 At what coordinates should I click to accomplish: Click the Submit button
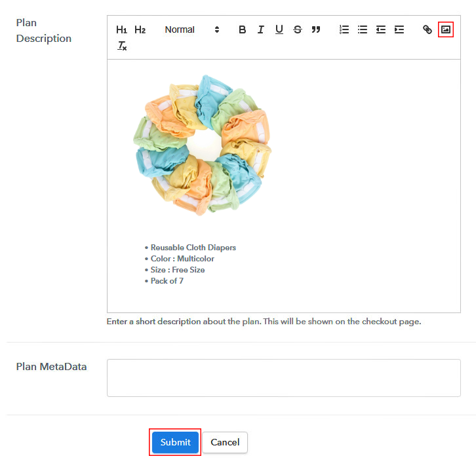click(175, 442)
